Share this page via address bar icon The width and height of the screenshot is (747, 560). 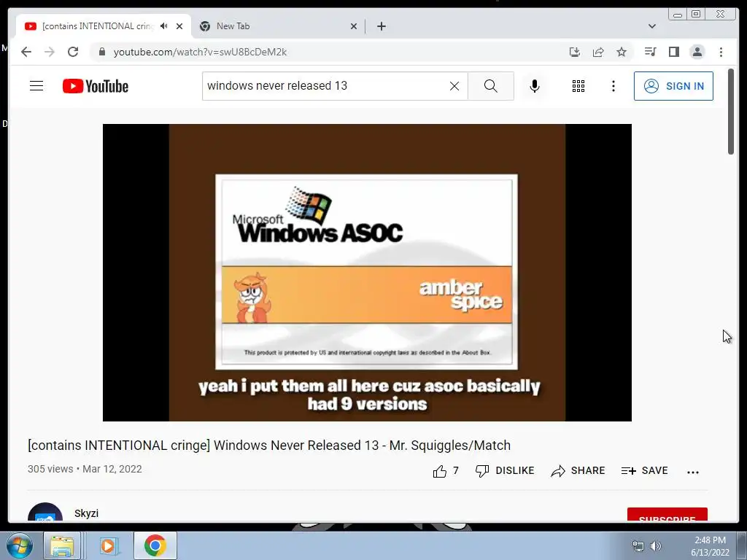tap(598, 52)
